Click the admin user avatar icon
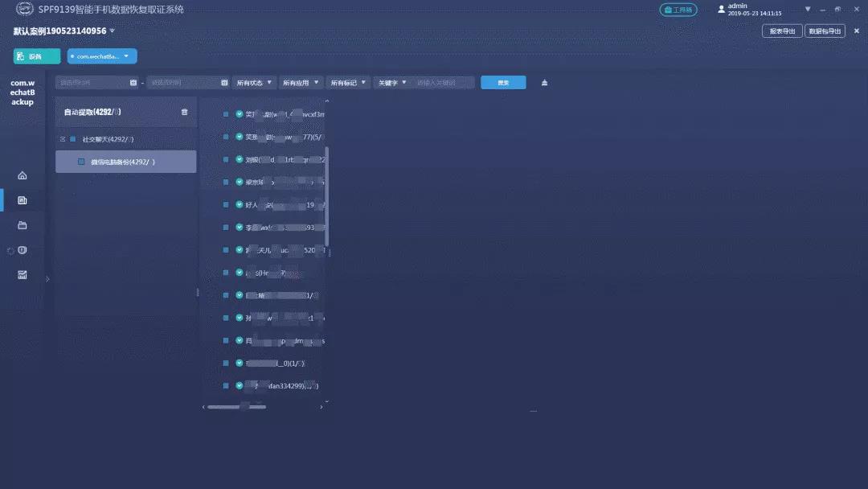 coord(721,10)
